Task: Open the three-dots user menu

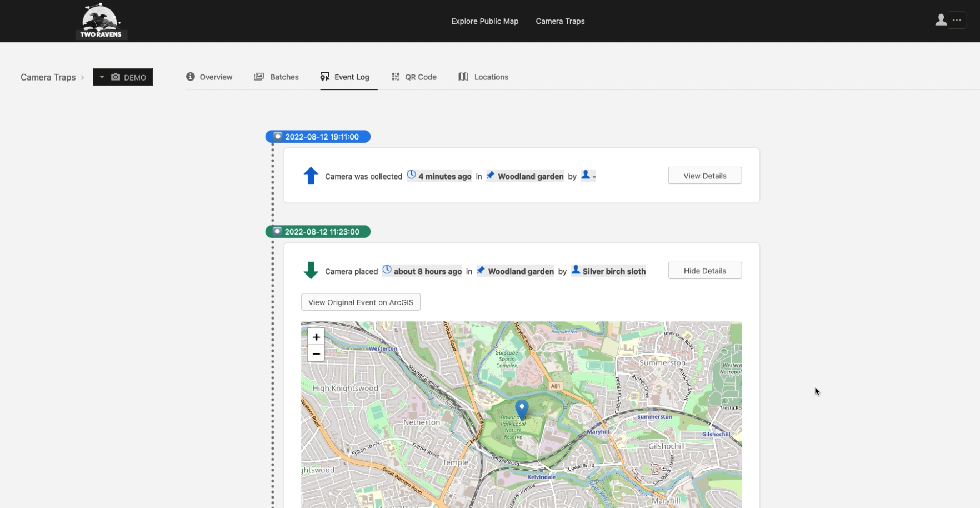Action: (957, 20)
